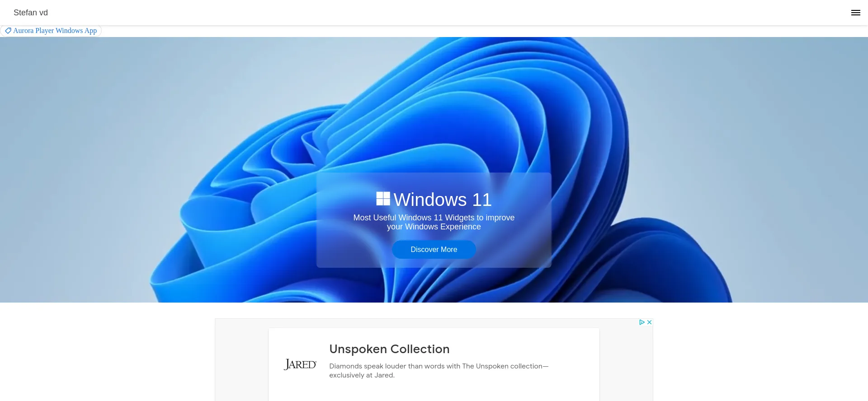The height and width of the screenshot is (401, 868).
Task: Click the Stefan vd site title
Action: 31,13
